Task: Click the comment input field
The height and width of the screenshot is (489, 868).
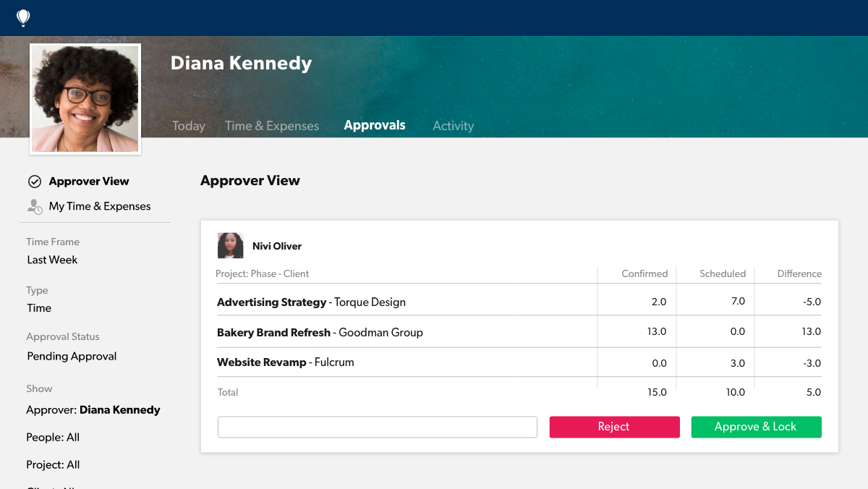Action: 377,427
